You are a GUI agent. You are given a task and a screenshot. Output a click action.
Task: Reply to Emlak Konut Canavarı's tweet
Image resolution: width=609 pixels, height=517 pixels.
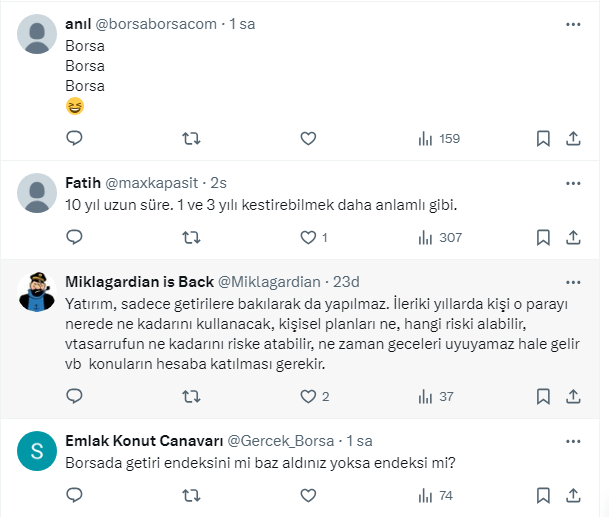[74, 495]
